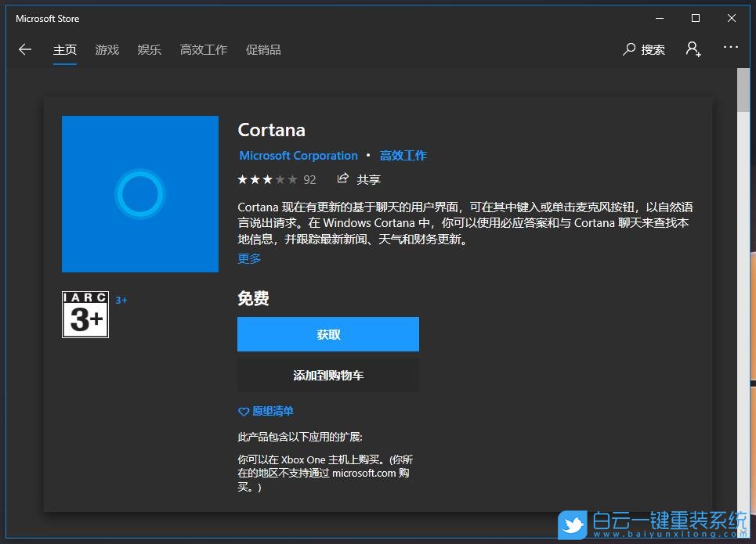Image resolution: width=756 pixels, height=544 pixels.
Task: Click the 获取 button to get Cortana
Action: click(327, 334)
